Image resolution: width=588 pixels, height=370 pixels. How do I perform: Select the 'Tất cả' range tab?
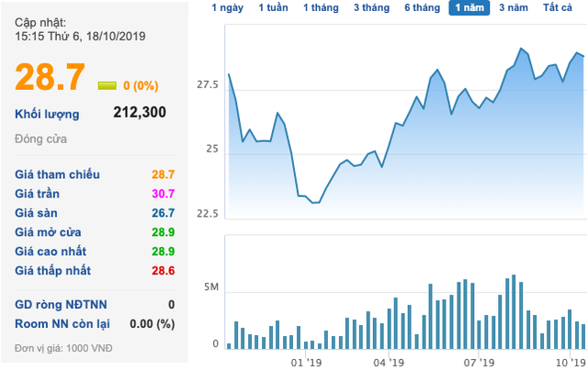[x=558, y=8]
